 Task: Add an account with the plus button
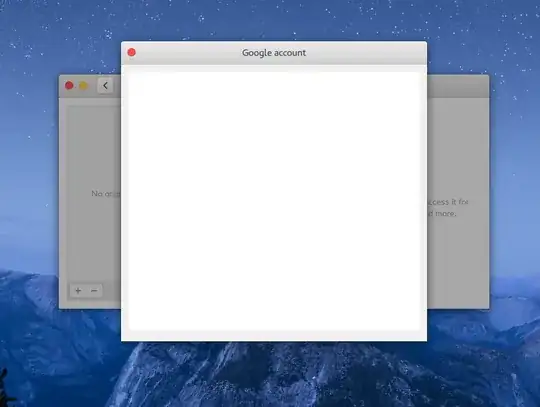click(78, 291)
